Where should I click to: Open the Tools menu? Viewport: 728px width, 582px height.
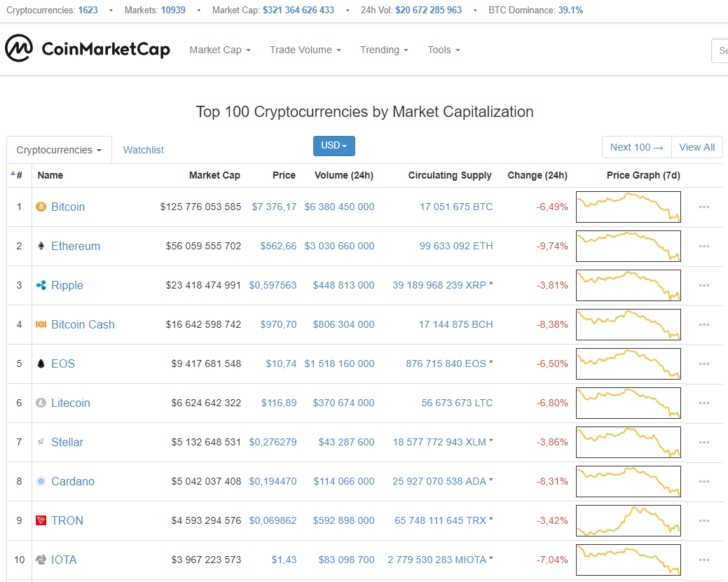(x=444, y=50)
